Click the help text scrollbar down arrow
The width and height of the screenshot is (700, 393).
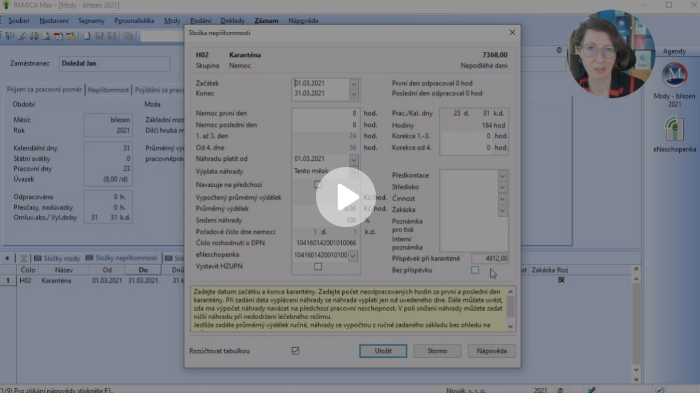511,326
